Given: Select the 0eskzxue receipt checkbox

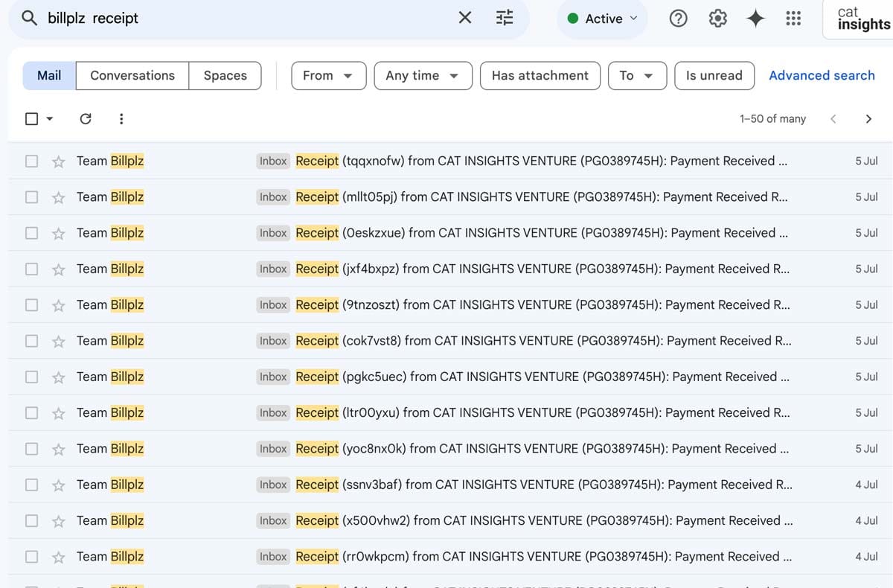Looking at the screenshot, I should click(31, 232).
